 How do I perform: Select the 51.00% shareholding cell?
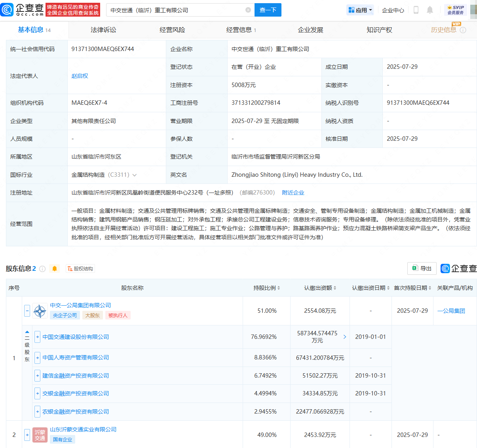pyautogui.click(x=267, y=311)
